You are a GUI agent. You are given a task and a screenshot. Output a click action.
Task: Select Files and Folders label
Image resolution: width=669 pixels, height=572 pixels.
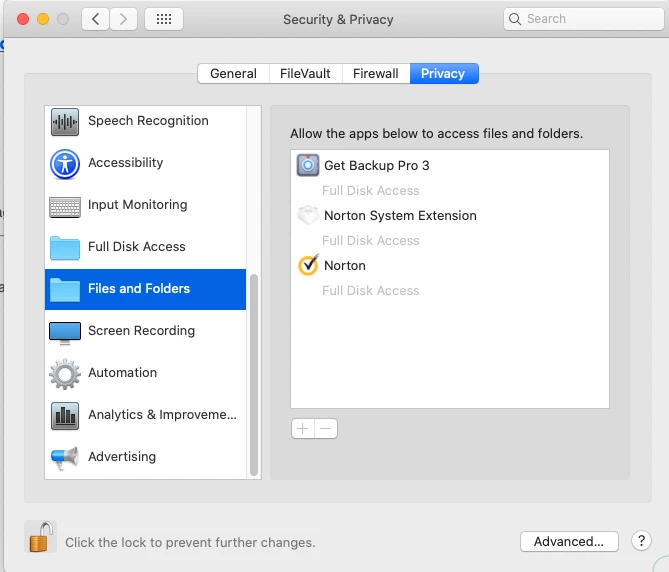coord(139,289)
